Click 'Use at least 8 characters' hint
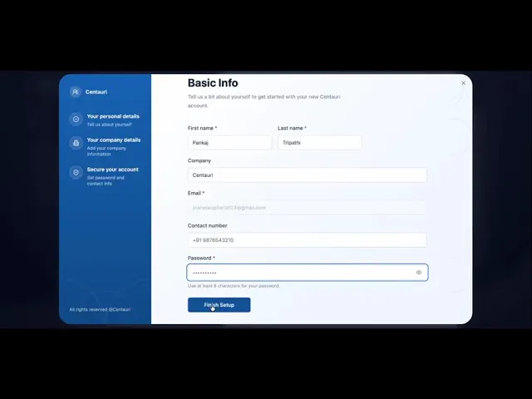The height and width of the screenshot is (399, 532). point(234,286)
